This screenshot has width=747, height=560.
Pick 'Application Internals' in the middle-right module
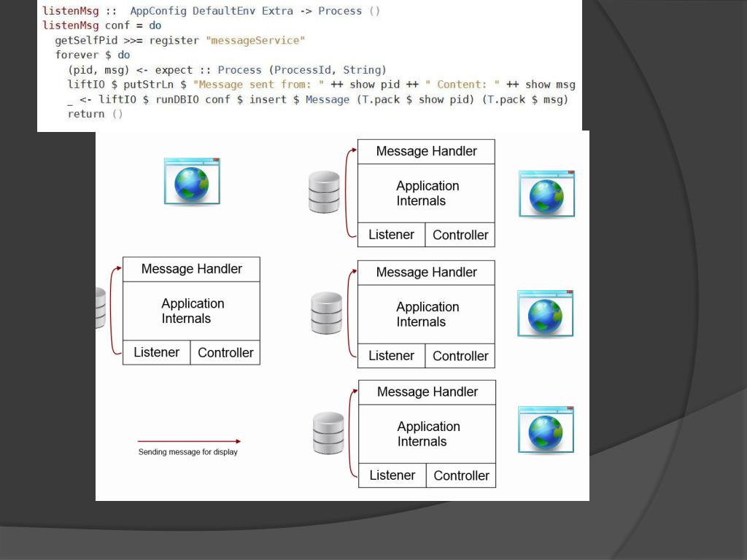[426, 314]
